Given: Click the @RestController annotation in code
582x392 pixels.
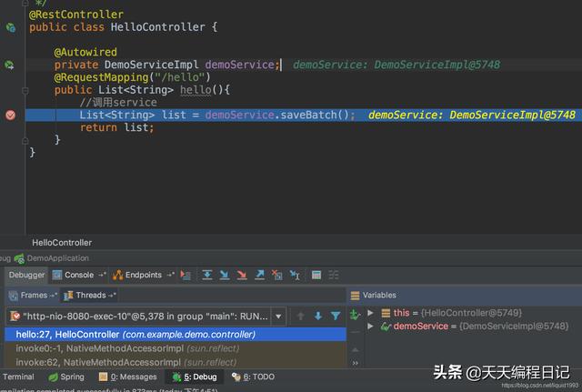Looking at the screenshot, I should [76, 15].
